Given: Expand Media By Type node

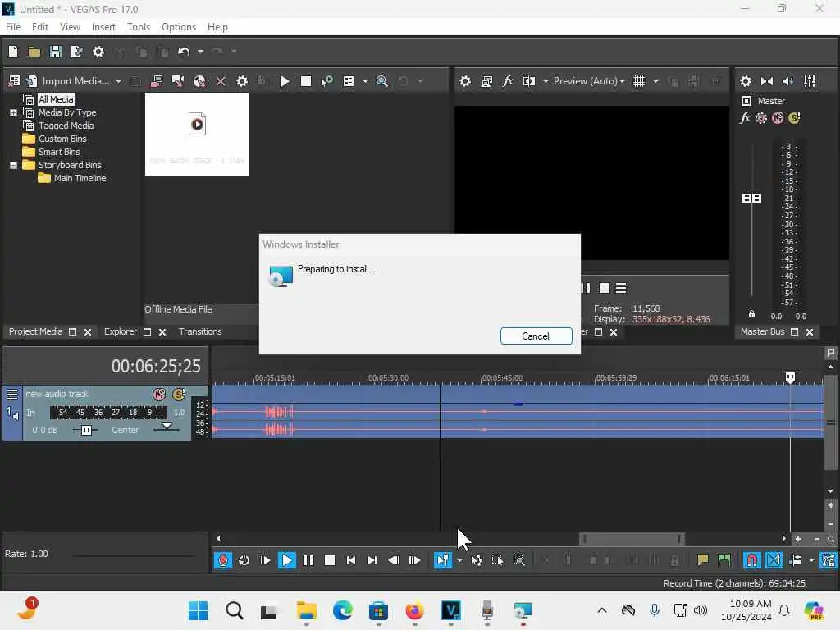Looking at the screenshot, I should [x=13, y=112].
